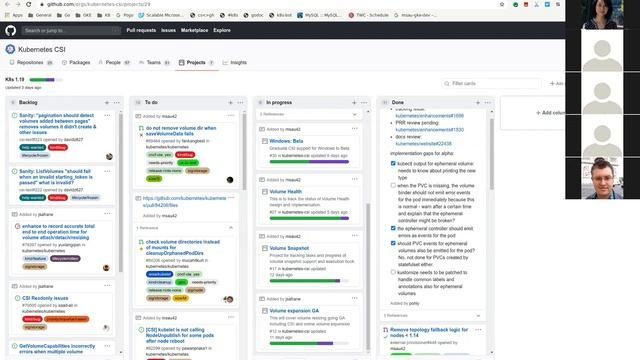Click the browser address bar URL
This screenshot has width=640, height=360.
[x=98, y=4]
